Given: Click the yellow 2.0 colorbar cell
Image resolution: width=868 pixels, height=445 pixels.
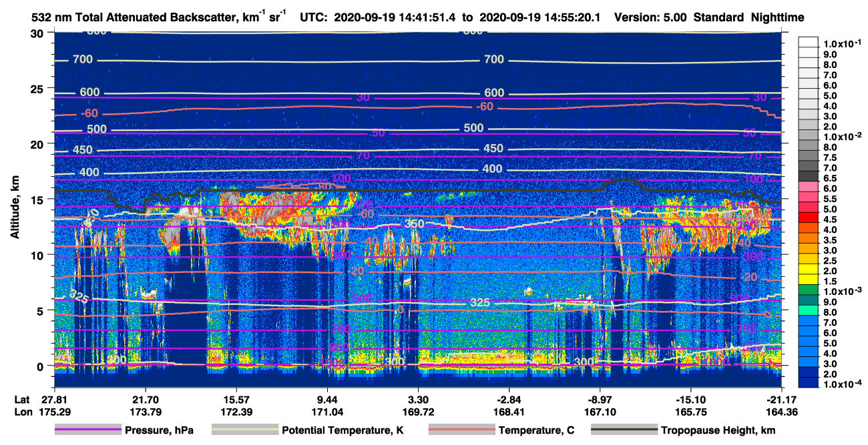Looking at the screenshot, I should point(811,271).
